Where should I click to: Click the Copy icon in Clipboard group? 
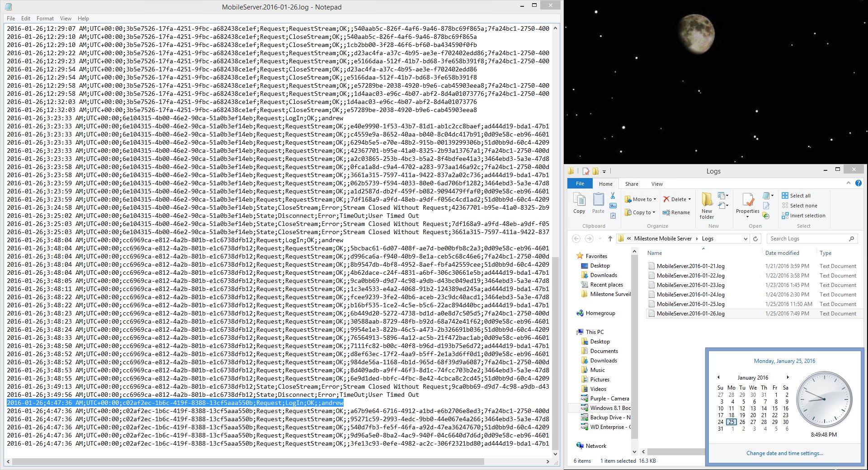pos(579,203)
